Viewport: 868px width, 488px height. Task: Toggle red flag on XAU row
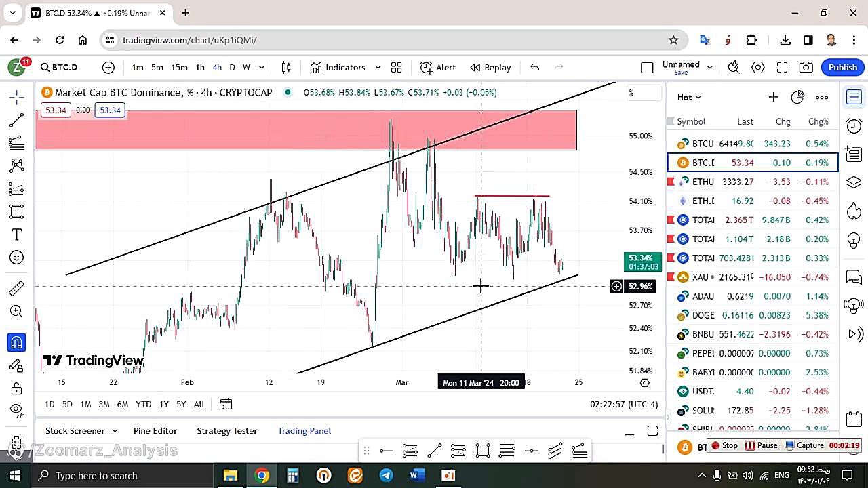point(671,277)
